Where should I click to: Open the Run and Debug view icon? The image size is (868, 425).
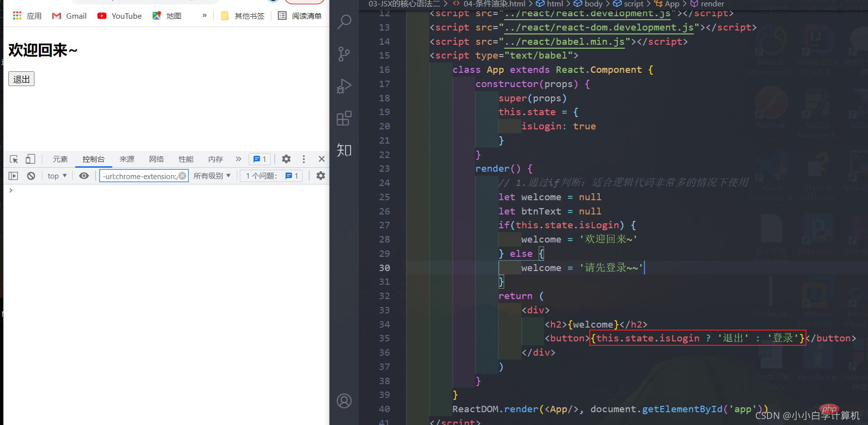pyautogui.click(x=344, y=86)
